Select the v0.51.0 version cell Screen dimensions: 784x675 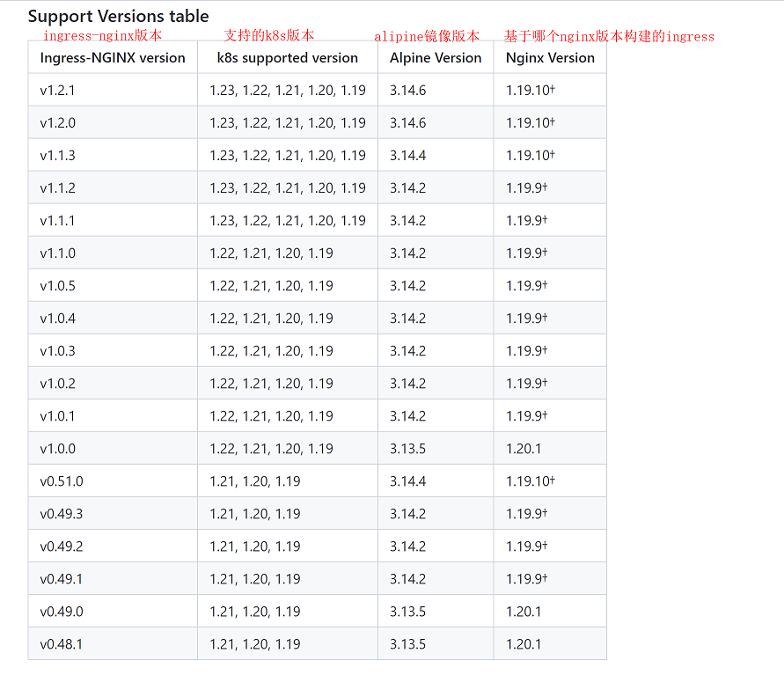62,481
